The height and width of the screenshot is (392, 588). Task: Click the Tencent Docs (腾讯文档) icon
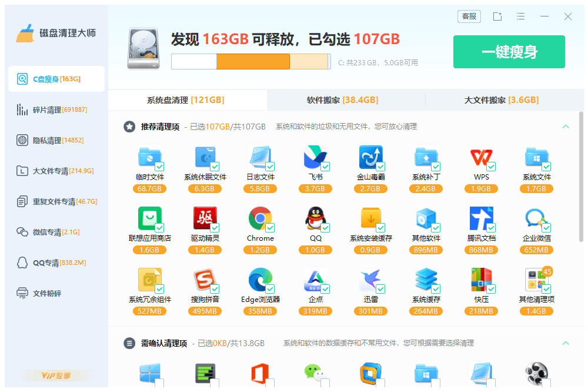[x=481, y=219]
